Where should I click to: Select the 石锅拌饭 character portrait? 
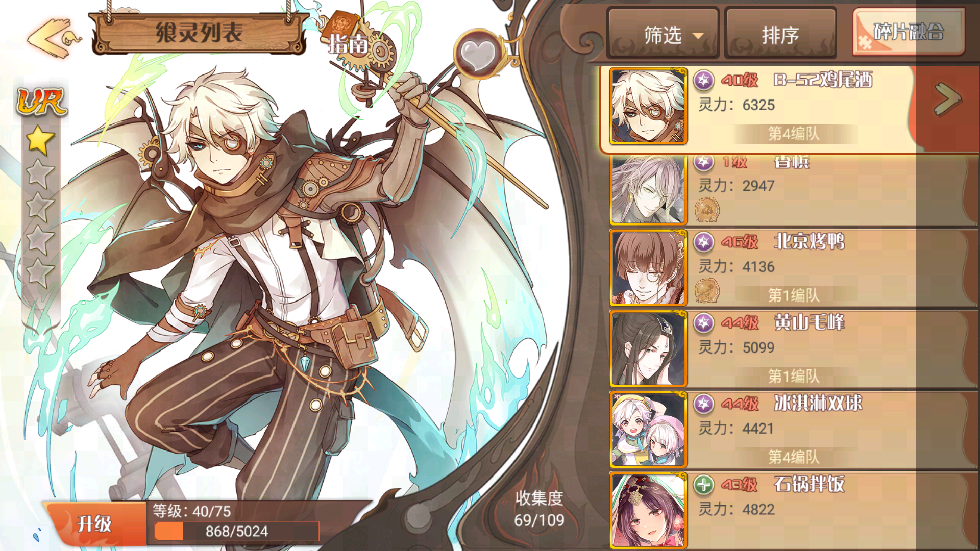pos(648,510)
